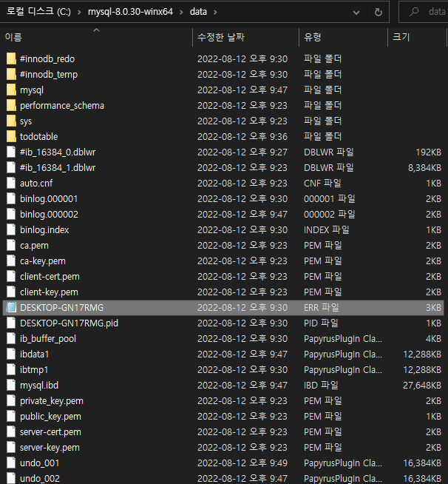This screenshot has width=448, height=484.
Task: Select the public_key.pem file name
Action: click(x=50, y=416)
